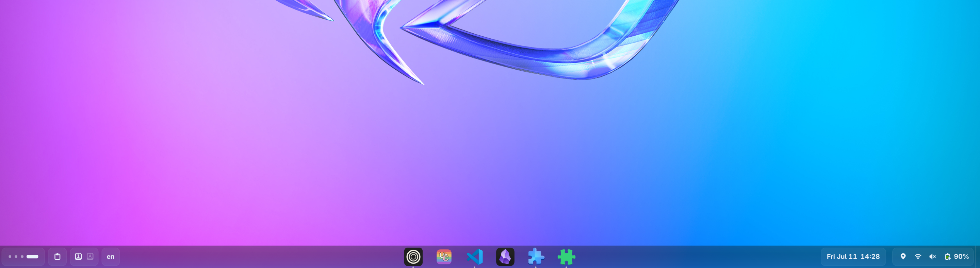Open the green puzzle piece app
Image resolution: width=980 pixels, height=268 pixels.
click(567, 257)
